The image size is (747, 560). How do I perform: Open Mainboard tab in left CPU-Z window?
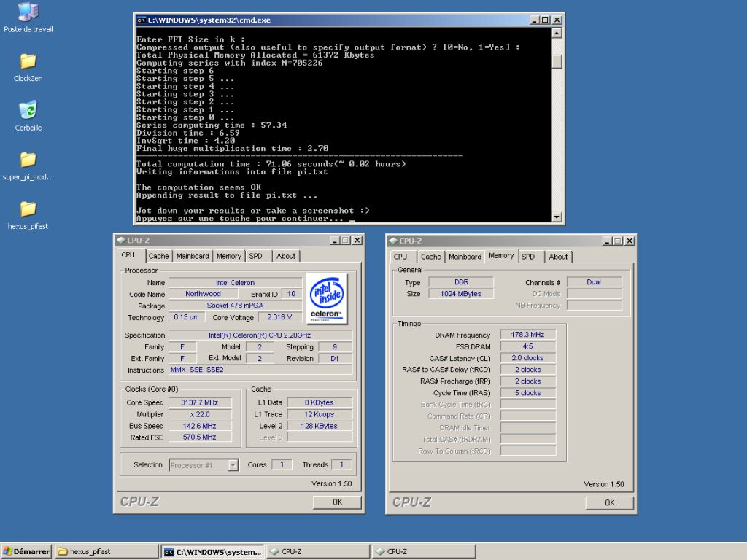(x=193, y=256)
